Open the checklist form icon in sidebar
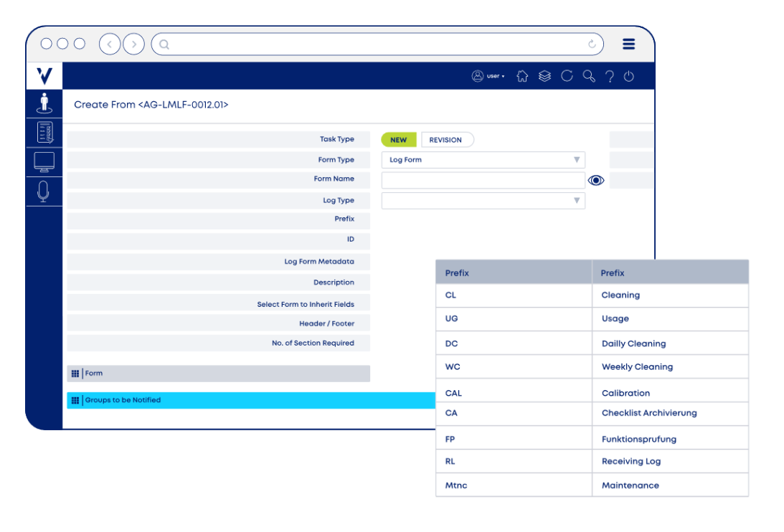 [x=44, y=133]
